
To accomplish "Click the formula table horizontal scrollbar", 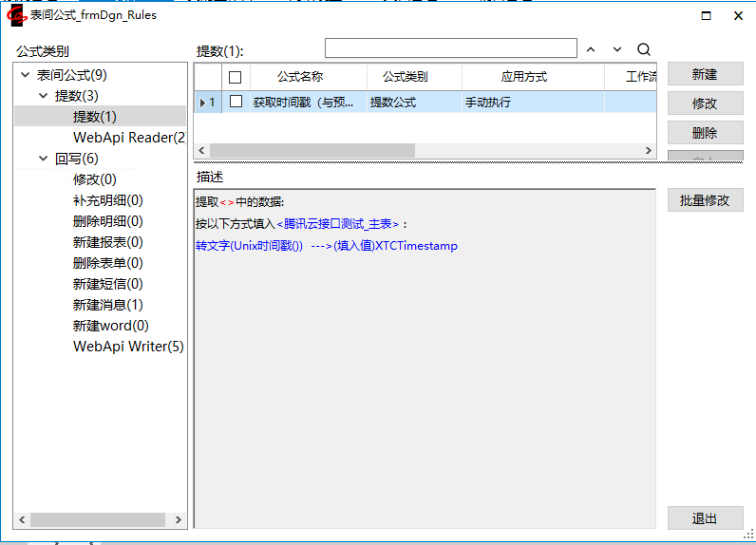I will coord(313,150).
